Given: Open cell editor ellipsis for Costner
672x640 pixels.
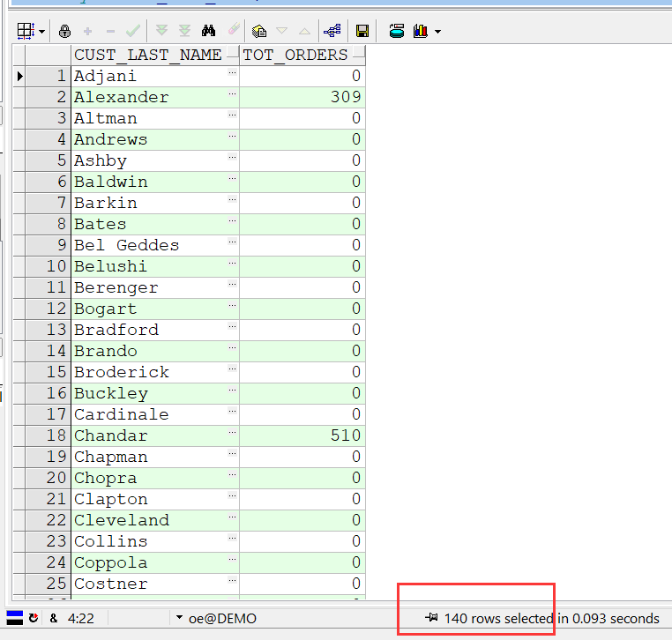Looking at the screenshot, I should [x=232, y=580].
